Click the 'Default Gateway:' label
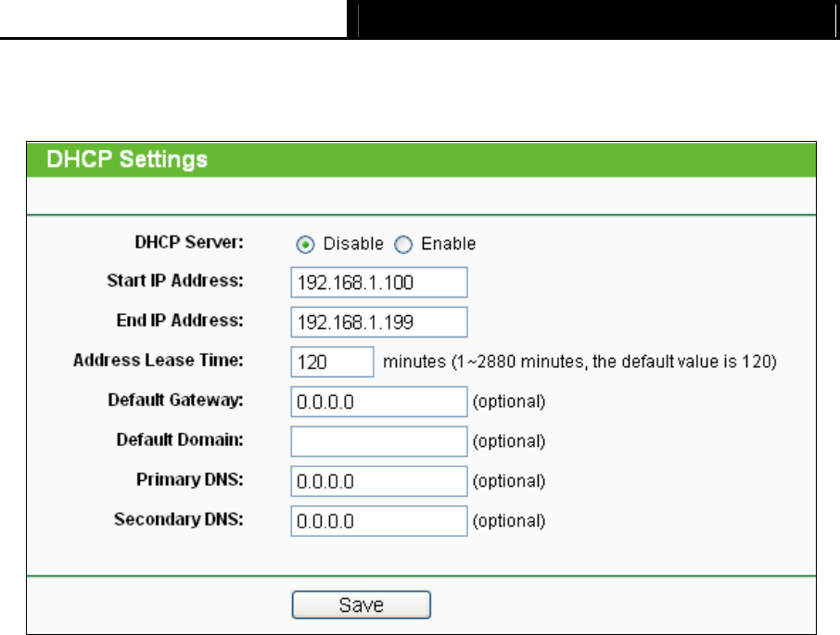Screen dimensions: 840x635 [176, 400]
